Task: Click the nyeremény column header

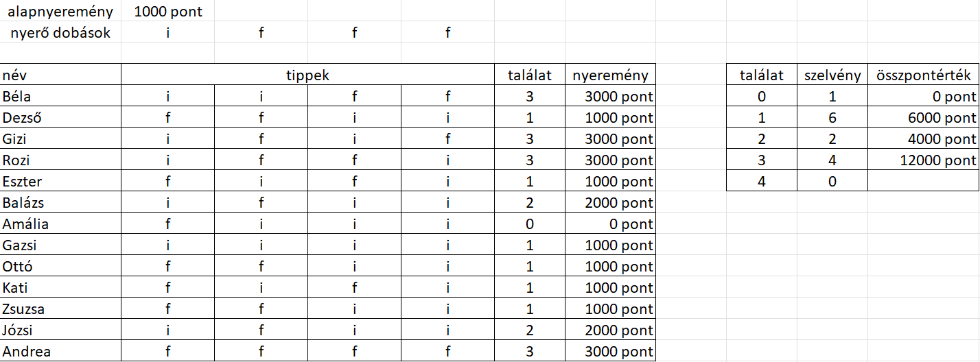Action: click(x=610, y=75)
